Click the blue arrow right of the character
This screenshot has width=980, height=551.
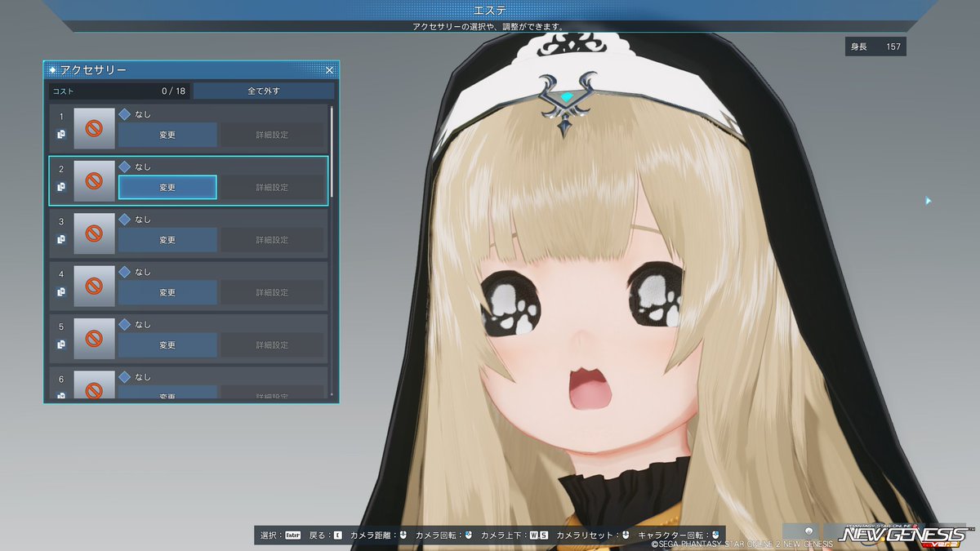point(929,201)
